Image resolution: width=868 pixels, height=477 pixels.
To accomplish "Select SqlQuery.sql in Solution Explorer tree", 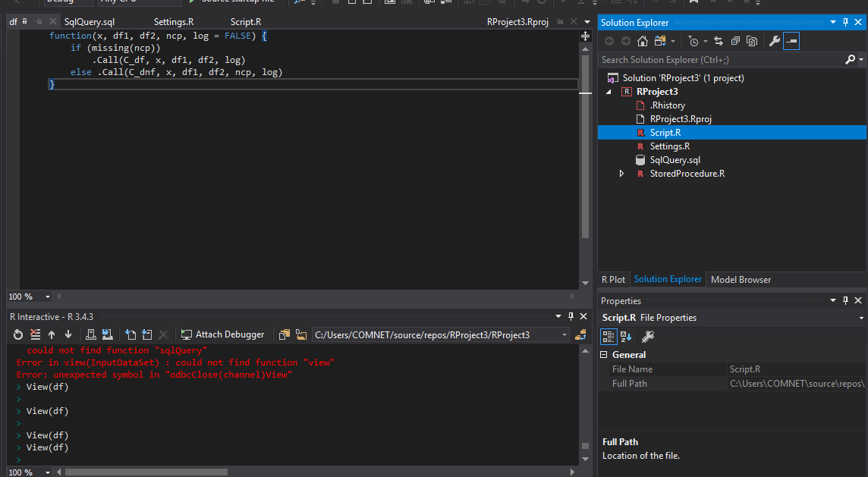I will pyautogui.click(x=675, y=160).
